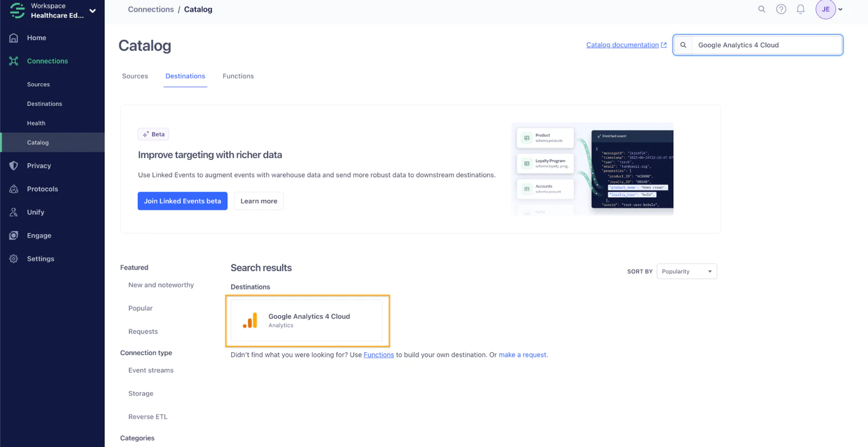The height and width of the screenshot is (447, 868).
Task: Click the Categories filter heading
Action: pos(137,438)
